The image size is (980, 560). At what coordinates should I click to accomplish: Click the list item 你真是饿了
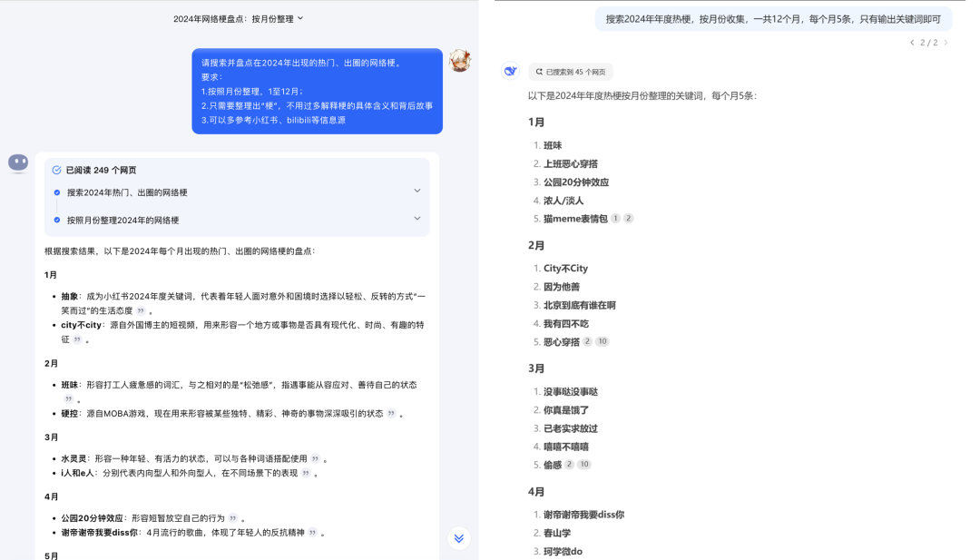pos(565,410)
